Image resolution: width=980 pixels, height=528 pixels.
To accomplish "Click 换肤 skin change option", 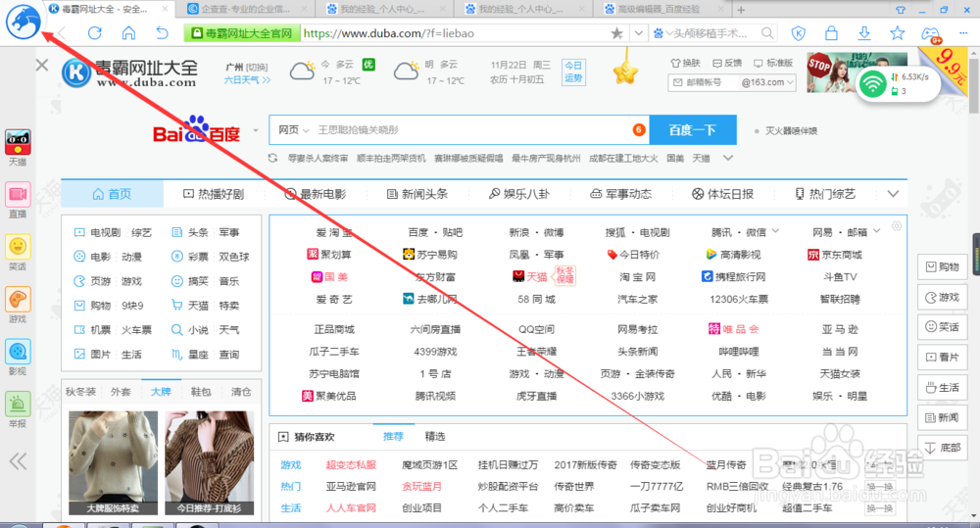I will click(x=685, y=63).
